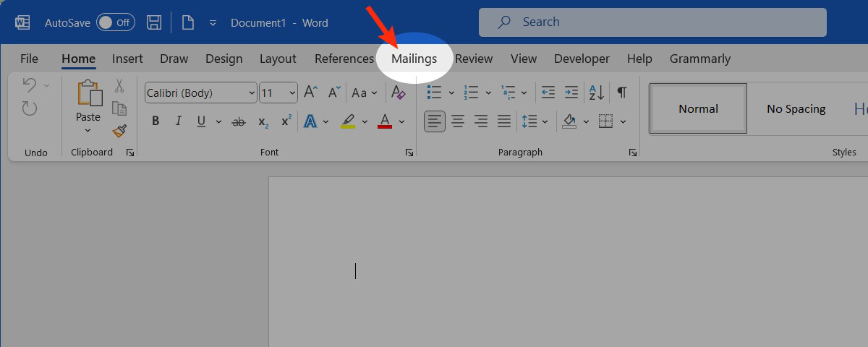
Task: Switch to the Insert tab
Action: click(127, 59)
